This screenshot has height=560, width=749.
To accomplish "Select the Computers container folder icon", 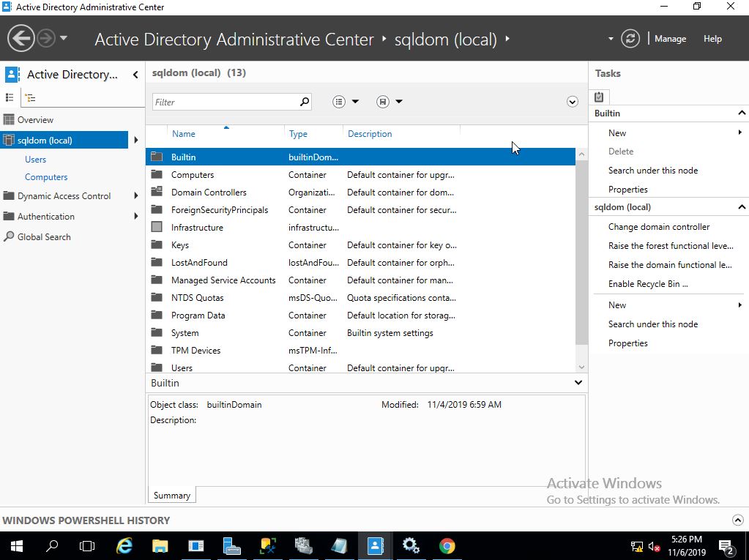I will coord(157,174).
